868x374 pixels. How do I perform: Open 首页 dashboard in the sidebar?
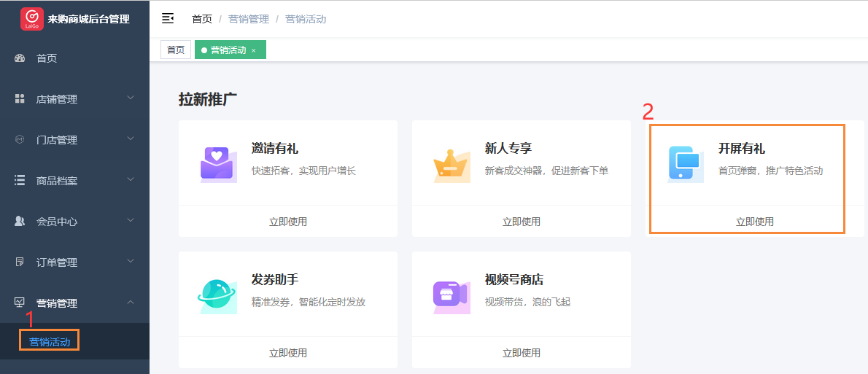click(47, 58)
